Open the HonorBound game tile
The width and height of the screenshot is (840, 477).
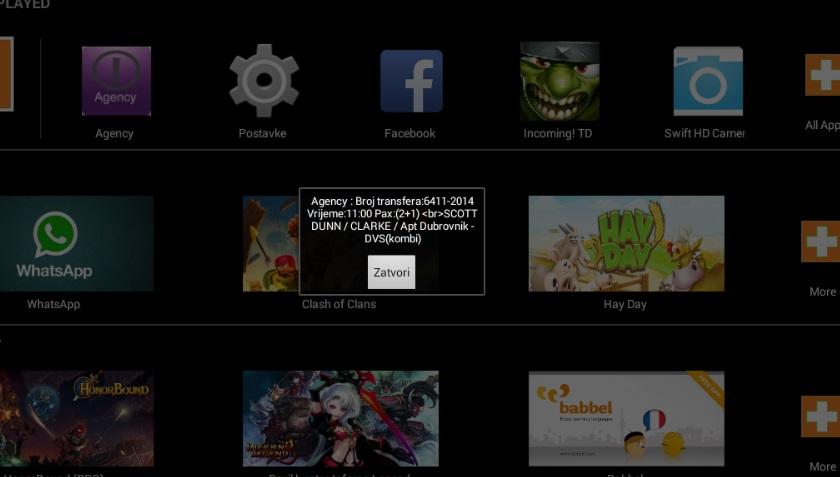click(x=77, y=419)
